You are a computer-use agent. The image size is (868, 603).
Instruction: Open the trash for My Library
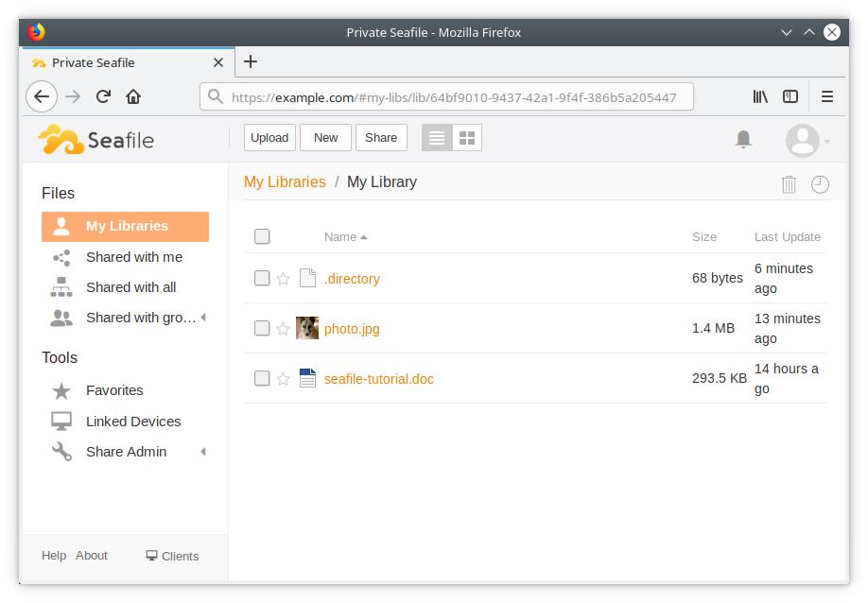click(x=790, y=185)
